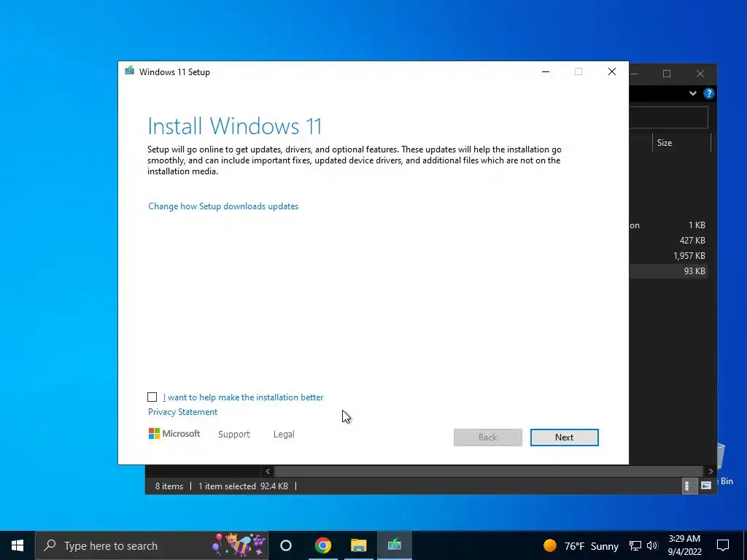Click the Next button
747x560 pixels.
564,437
